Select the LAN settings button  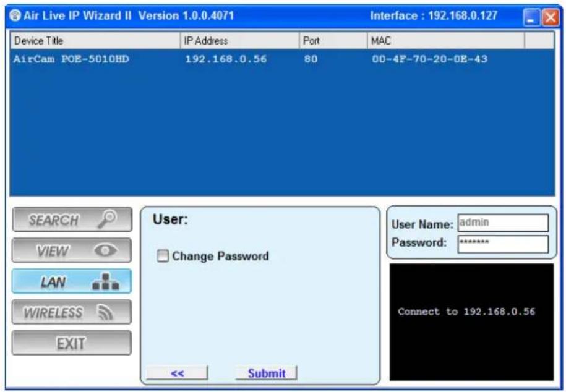(x=72, y=281)
